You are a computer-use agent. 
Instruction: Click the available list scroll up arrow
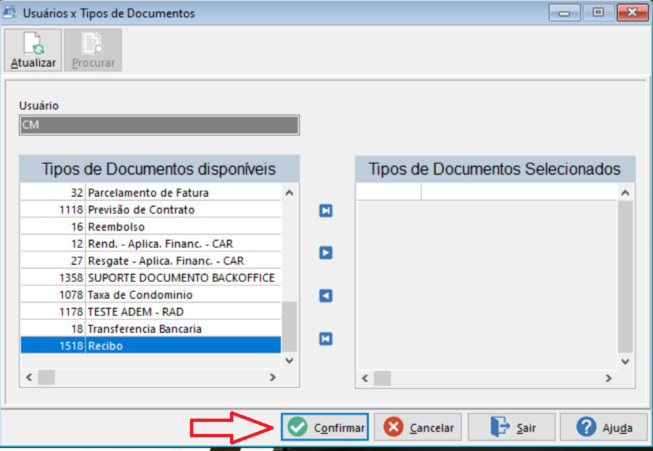[x=289, y=193]
